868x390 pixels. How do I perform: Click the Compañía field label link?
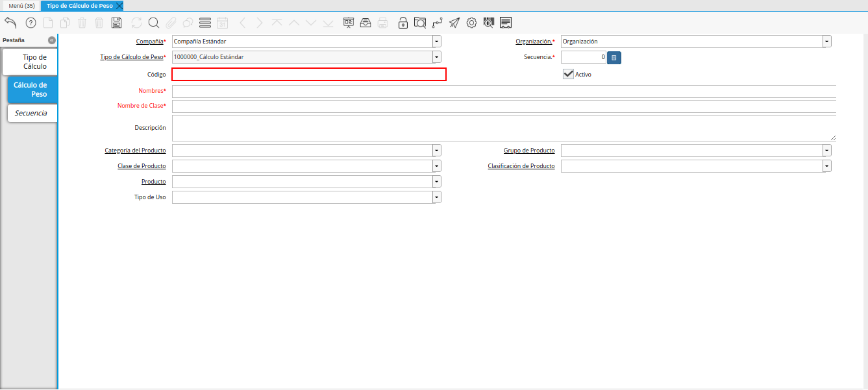(x=149, y=42)
